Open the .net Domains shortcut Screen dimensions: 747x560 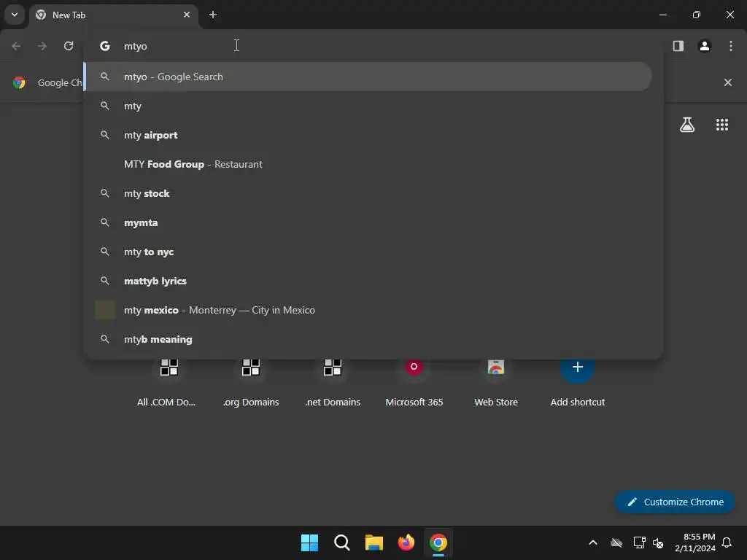[x=333, y=382]
